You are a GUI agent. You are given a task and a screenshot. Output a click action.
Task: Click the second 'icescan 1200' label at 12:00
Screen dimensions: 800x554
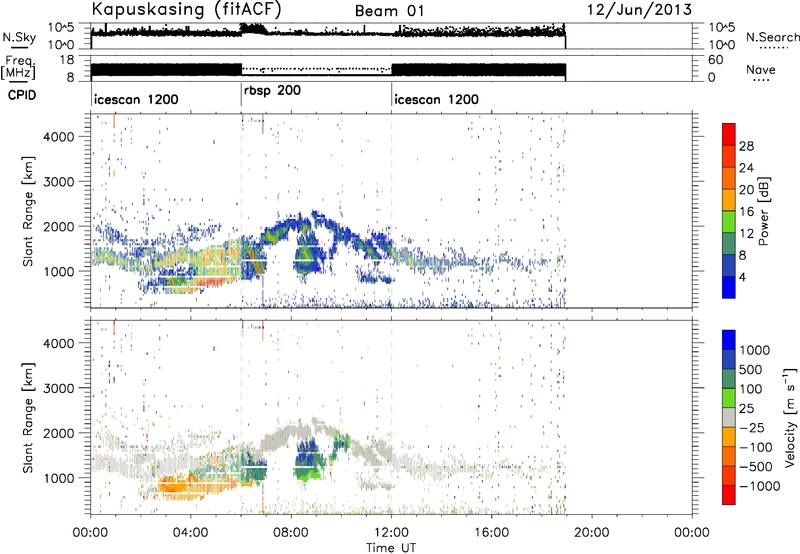click(x=437, y=99)
